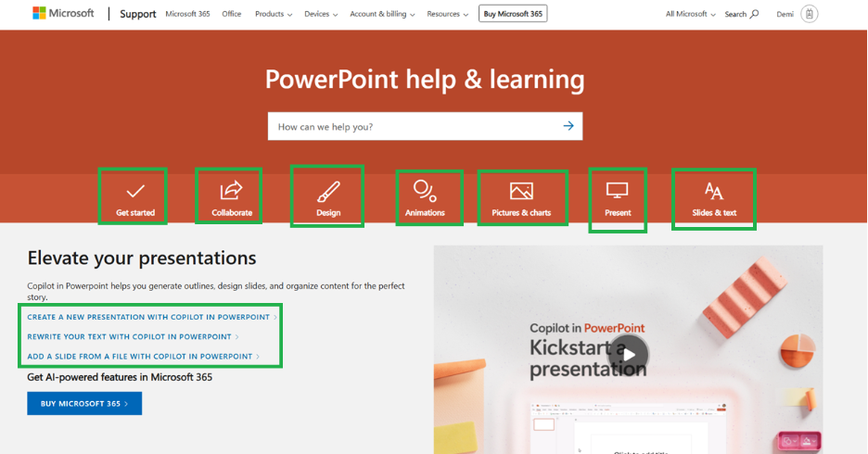Image resolution: width=868 pixels, height=454 pixels.
Task: Open the Account & billing dropdown
Action: (382, 14)
